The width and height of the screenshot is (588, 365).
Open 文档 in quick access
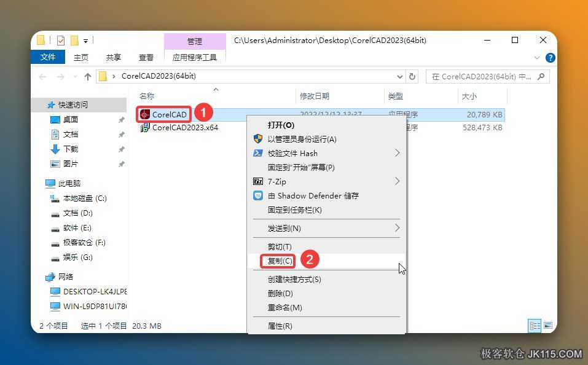71,135
